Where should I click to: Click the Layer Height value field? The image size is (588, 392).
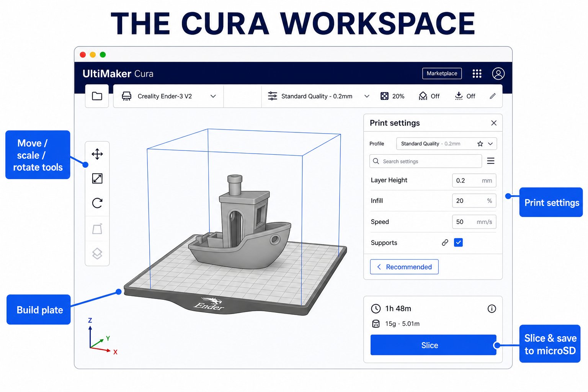[474, 180]
